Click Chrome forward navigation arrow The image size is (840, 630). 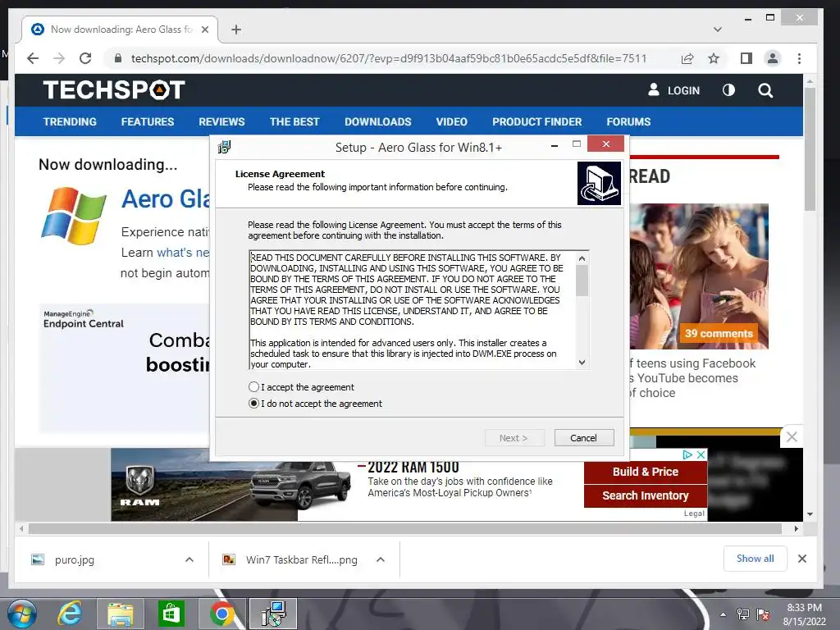pos(59,58)
